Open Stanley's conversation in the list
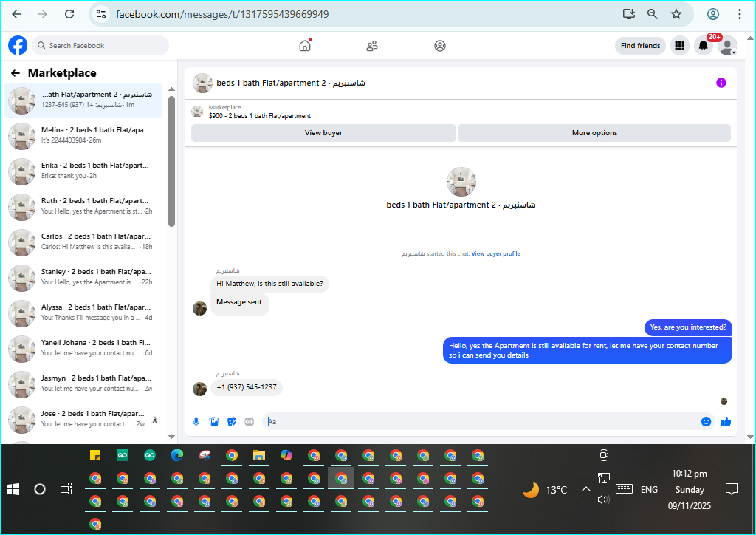The width and height of the screenshot is (756, 535). (84, 277)
